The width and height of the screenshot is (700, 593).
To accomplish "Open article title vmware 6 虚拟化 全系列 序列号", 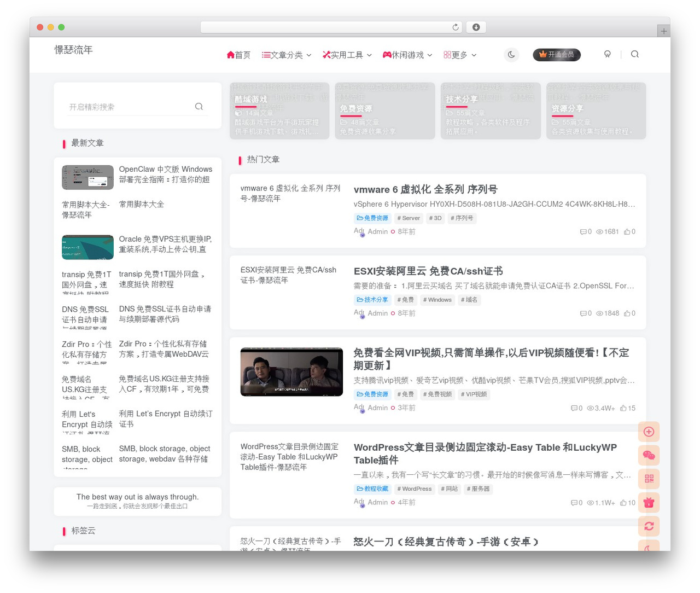I will [425, 189].
